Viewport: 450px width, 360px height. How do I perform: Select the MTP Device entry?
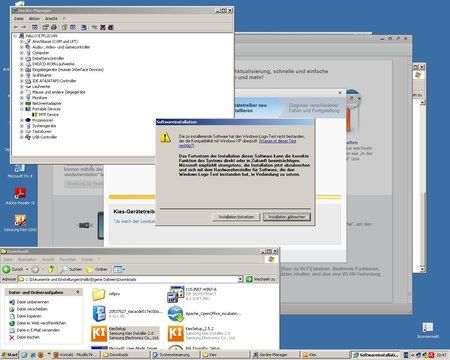coord(48,115)
